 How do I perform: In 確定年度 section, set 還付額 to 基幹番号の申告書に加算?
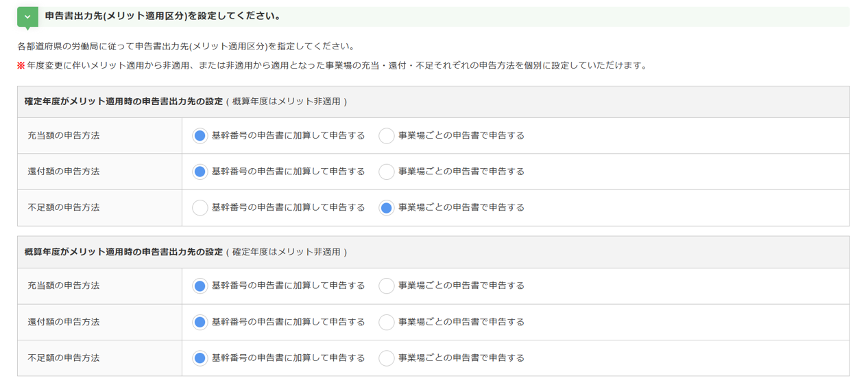(200, 172)
